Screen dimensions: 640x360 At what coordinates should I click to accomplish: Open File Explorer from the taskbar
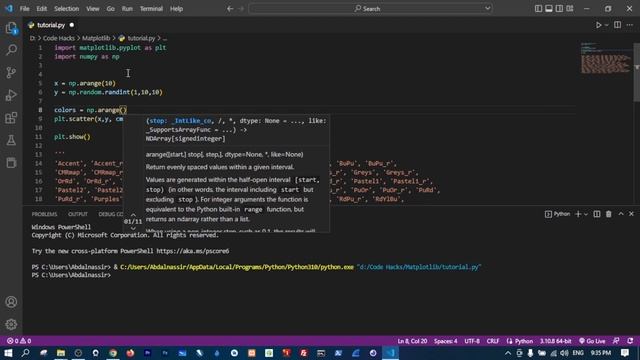[x=61, y=353]
